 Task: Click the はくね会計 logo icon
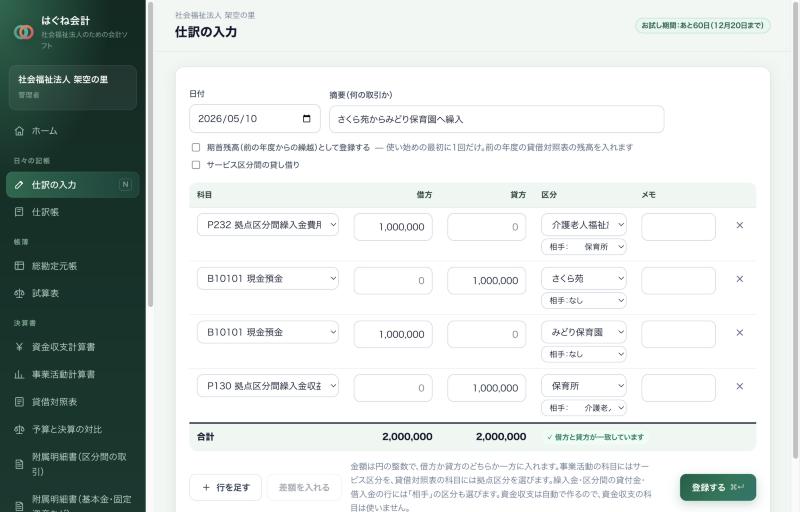(23, 32)
